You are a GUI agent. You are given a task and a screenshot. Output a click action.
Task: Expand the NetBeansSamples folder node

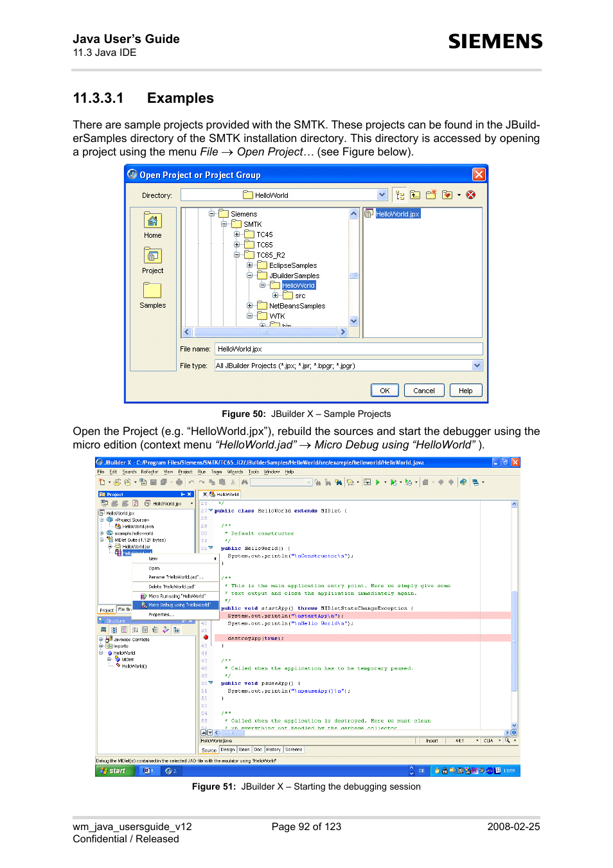(250, 306)
